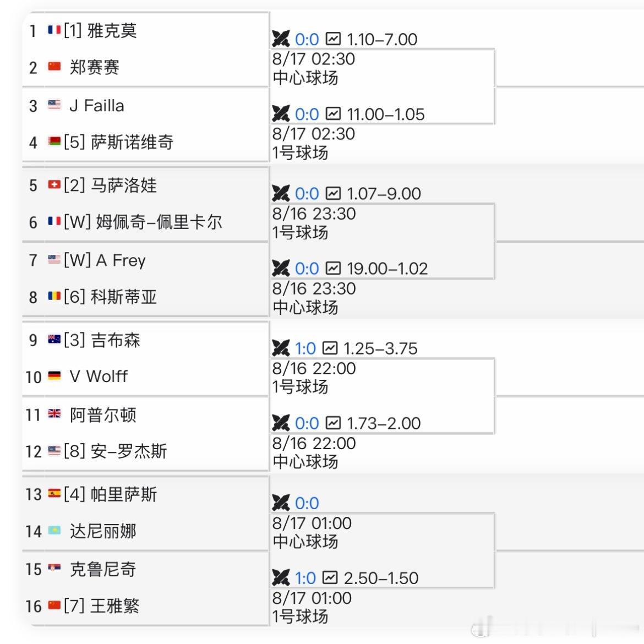644x644 pixels.
Task: Click the 1:0 score for 克鲁尼奇 match
Action: (x=305, y=578)
